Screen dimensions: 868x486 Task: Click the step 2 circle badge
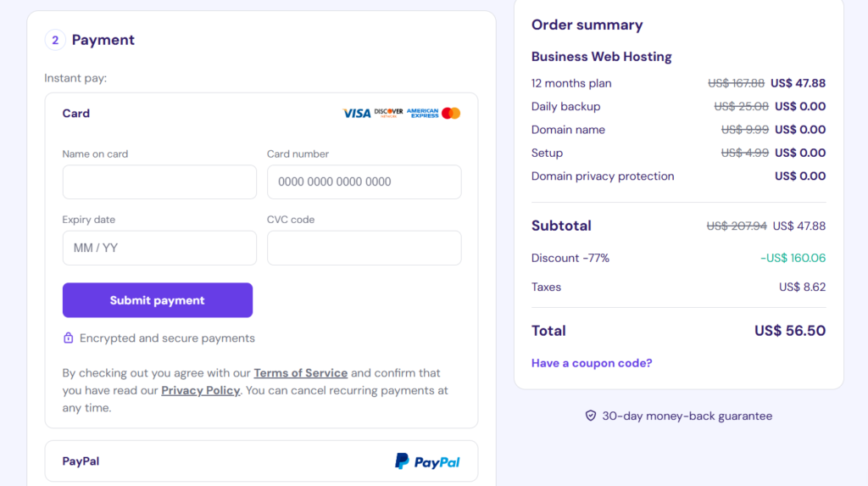tap(55, 40)
